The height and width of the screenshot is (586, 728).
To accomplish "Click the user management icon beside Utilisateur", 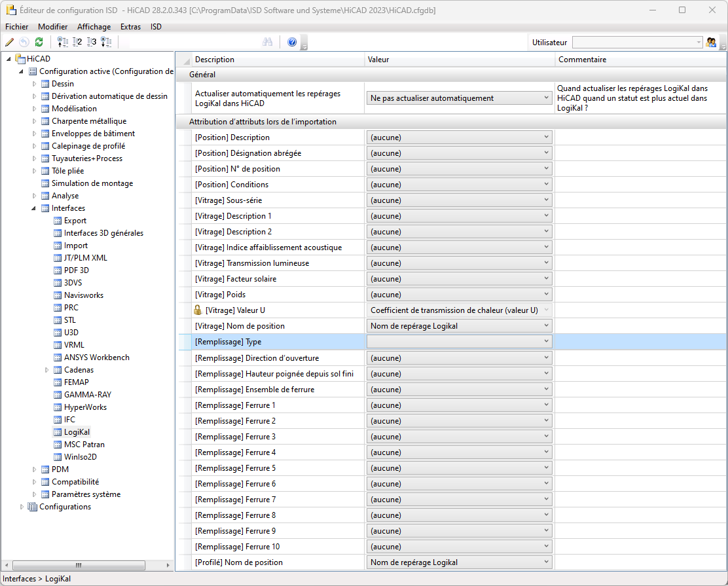I will (x=711, y=43).
